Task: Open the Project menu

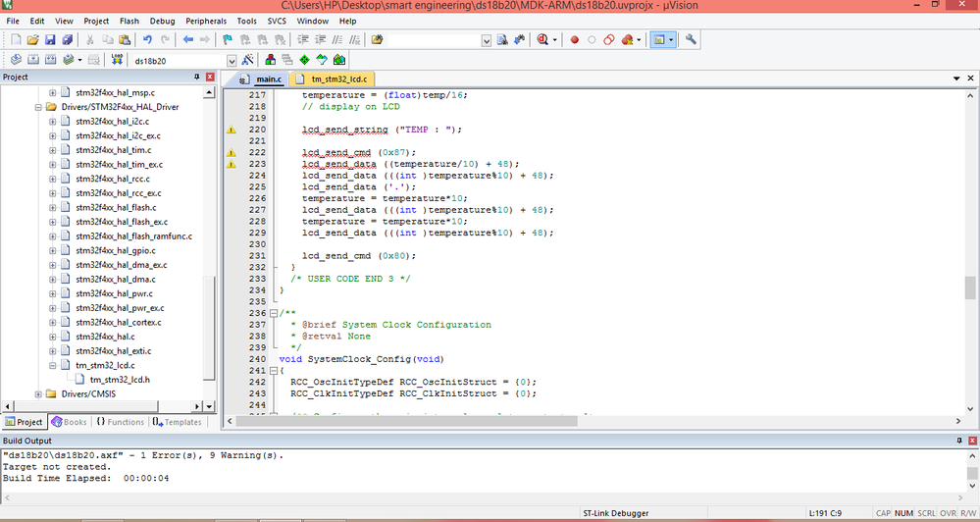Action: pos(96,21)
